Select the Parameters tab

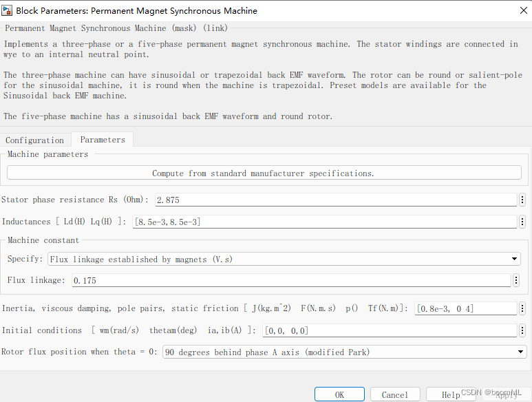(x=103, y=140)
